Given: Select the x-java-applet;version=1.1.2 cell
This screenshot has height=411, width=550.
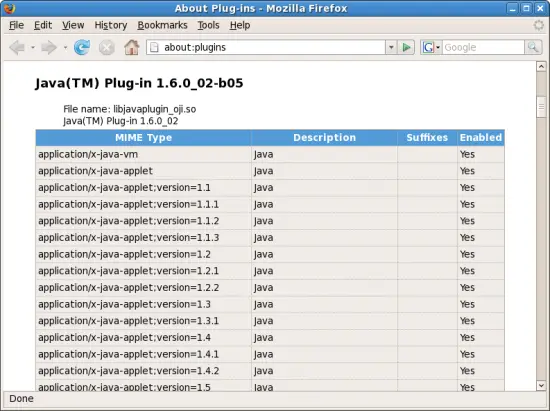Looking at the screenshot, I should point(143,221).
